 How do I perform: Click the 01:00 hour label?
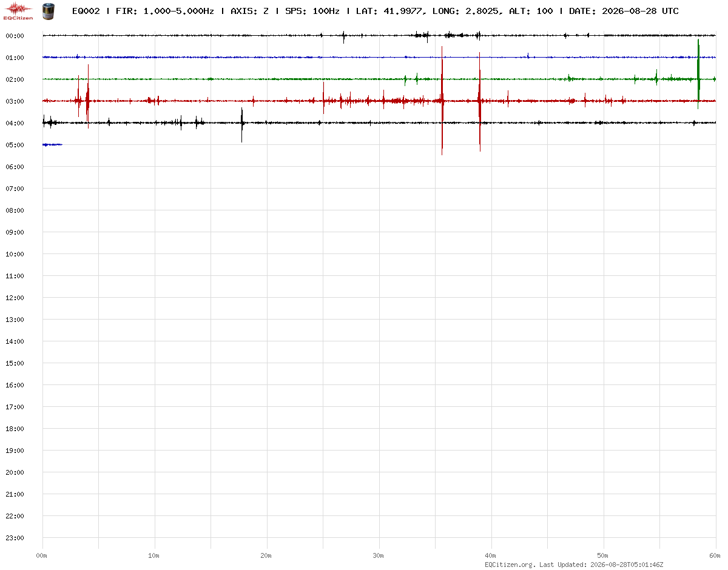point(15,58)
